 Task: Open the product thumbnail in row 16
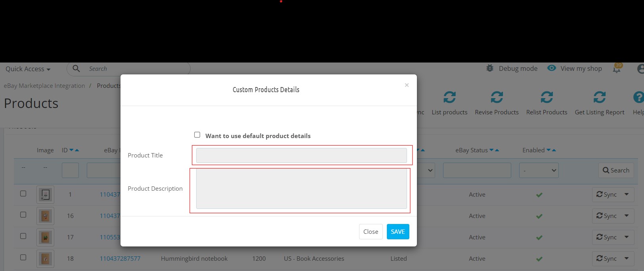pos(45,216)
